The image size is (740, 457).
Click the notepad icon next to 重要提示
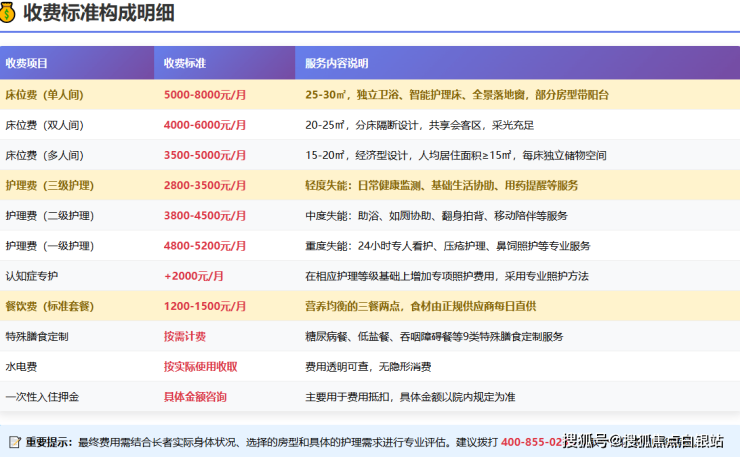click(14, 441)
